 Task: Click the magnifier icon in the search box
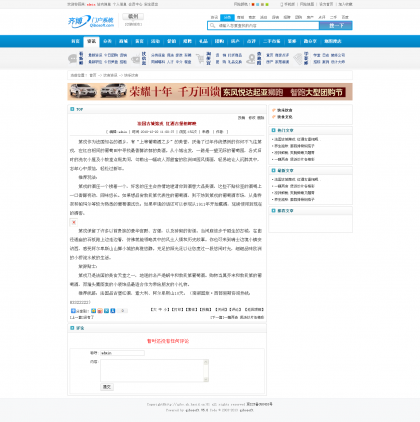tap(212, 25)
